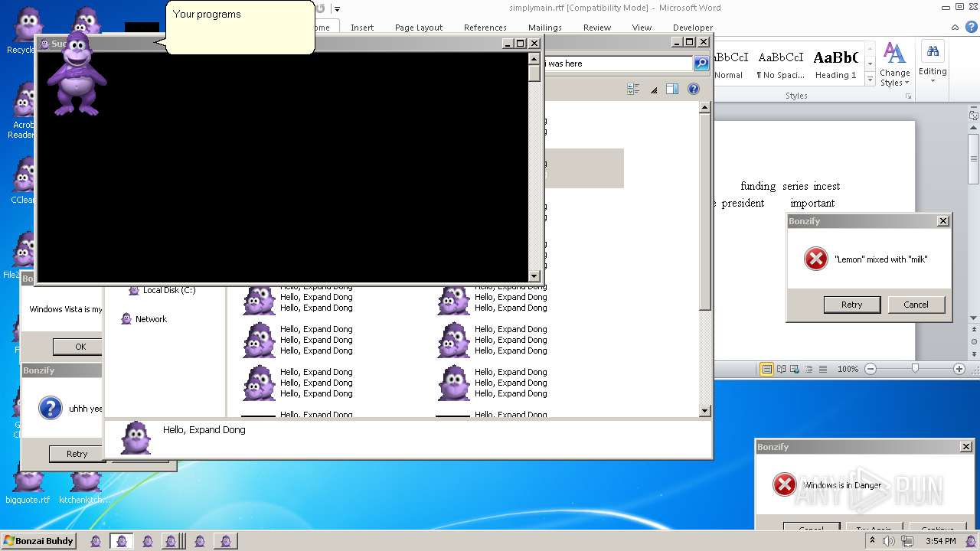
Task: Open the View tab
Action: pyautogui.click(x=642, y=28)
